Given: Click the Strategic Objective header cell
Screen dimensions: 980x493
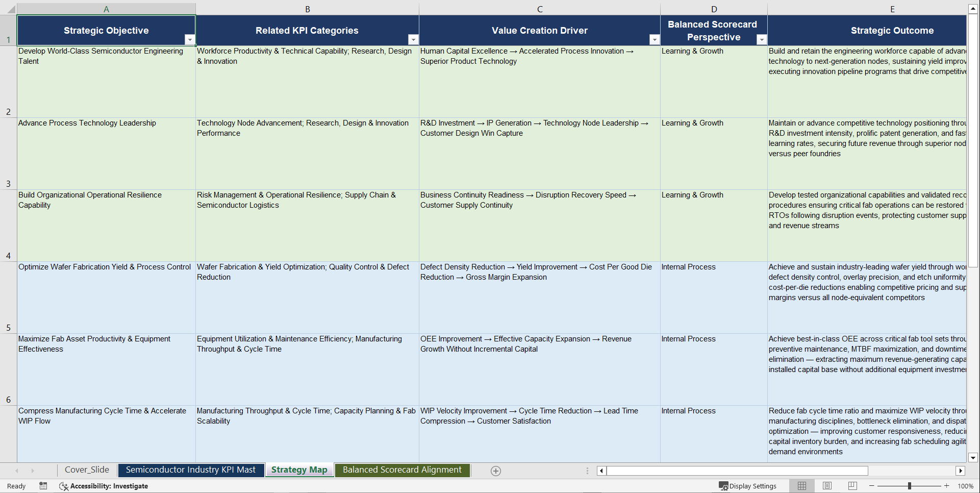Looking at the screenshot, I should pos(106,30).
